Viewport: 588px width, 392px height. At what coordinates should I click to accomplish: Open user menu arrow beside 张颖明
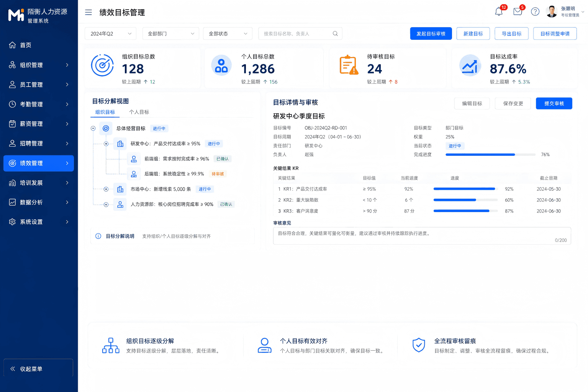(x=583, y=12)
